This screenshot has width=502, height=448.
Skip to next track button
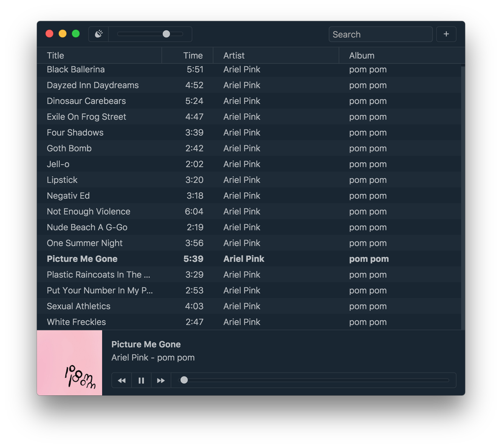click(x=161, y=380)
